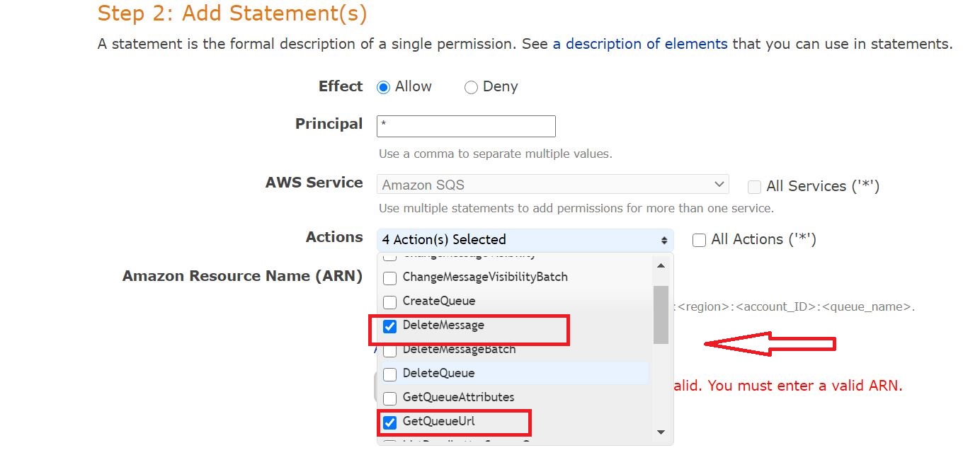This screenshot has height=460, width=980.
Task: Uncheck the GetQueueUrl action
Action: pyautogui.click(x=389, y=422)
